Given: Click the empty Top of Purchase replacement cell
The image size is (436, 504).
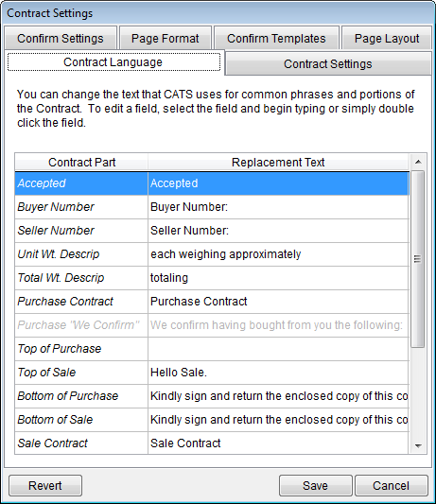Looking at the screenshot, I should pos(278,349).
